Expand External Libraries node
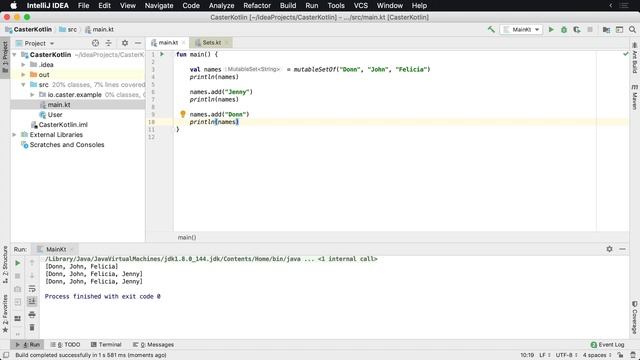 click(x=15, y=135)
